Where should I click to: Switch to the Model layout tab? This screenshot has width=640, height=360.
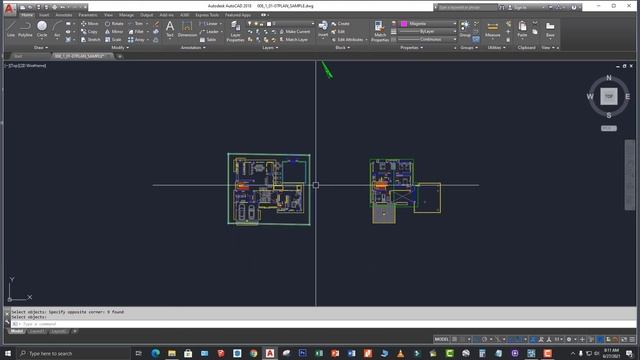[x=17, y=331]
